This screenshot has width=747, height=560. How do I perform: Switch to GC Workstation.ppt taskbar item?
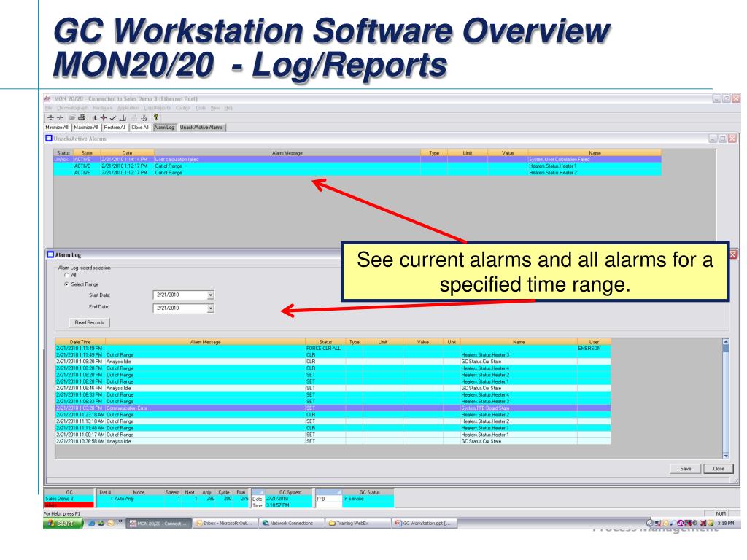point(424,524)
